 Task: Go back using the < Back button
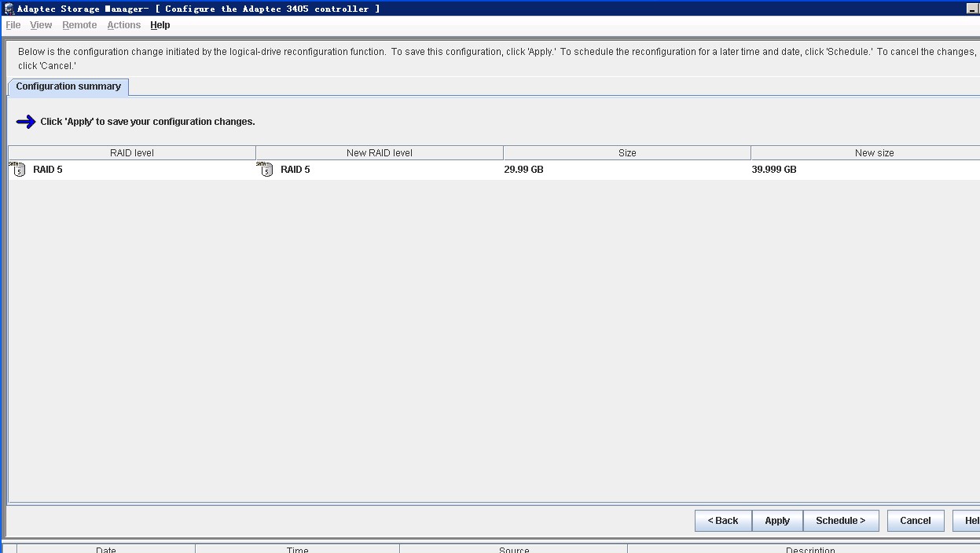[723, 521]
